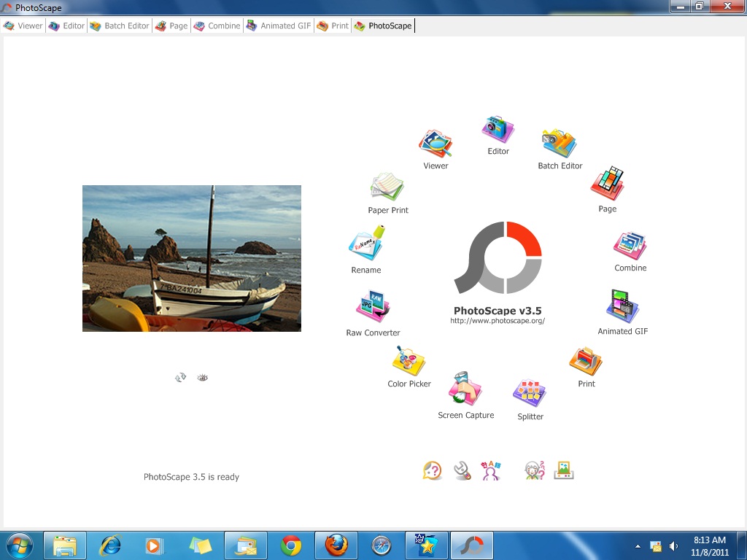Switch to the Page tab in the top bar
The width and height of the screenshot is (747, 560).
[171, 26]
